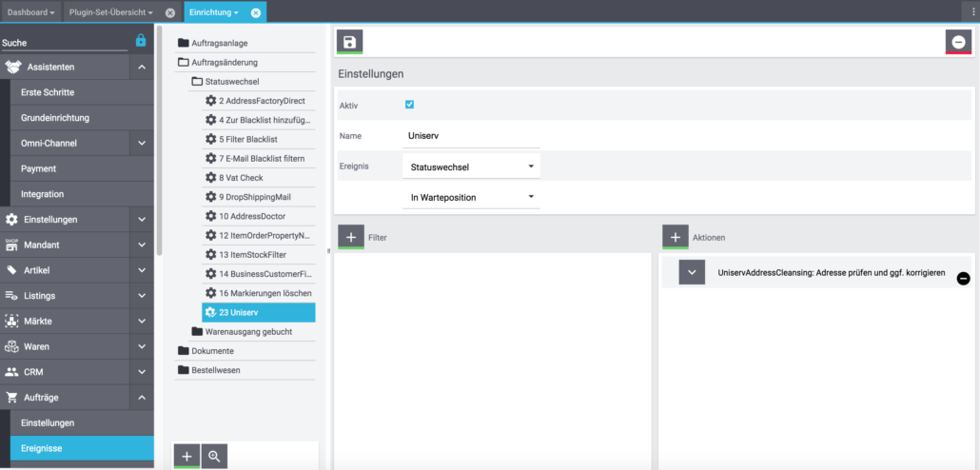
Task: Open the In Warteposition dropdown
Action: (471, 197)
